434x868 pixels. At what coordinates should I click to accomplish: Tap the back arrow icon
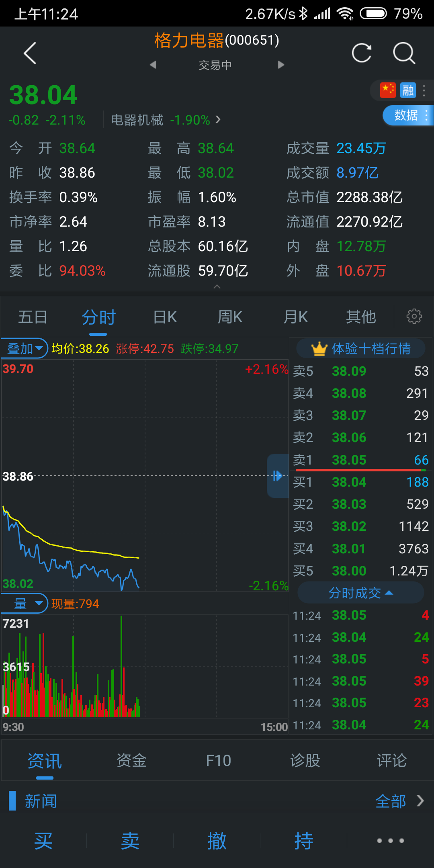coord(30,53)
